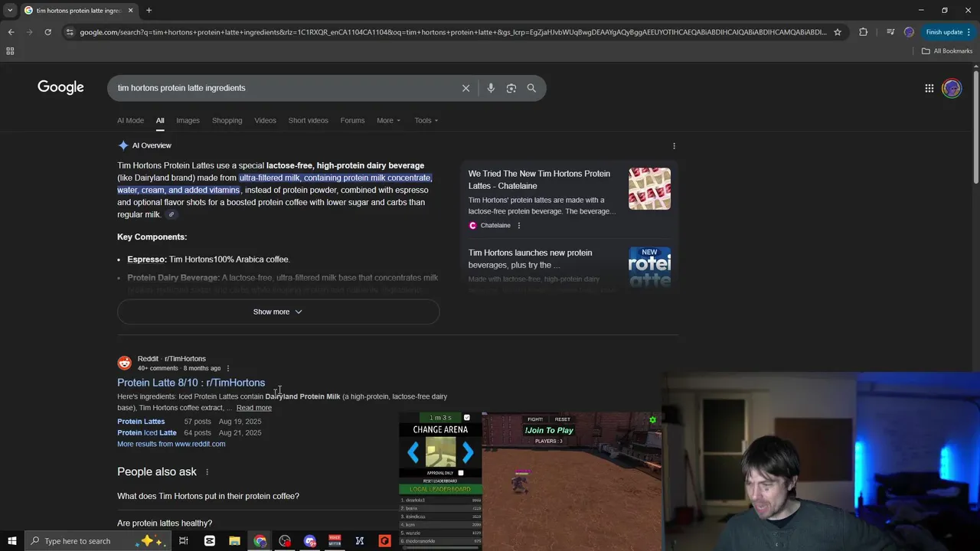Open Chatelaine article on protein lattes
Viewport: 980px width, 551px height.
pos(539,180)
